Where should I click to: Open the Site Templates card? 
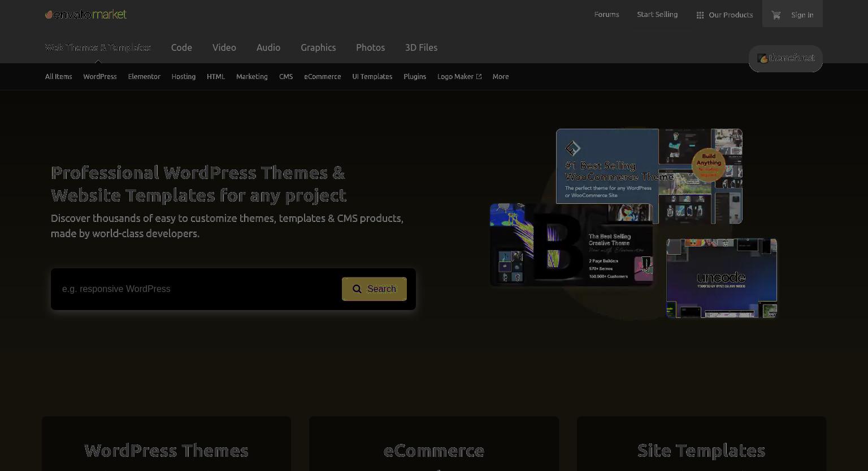point(701,444)
